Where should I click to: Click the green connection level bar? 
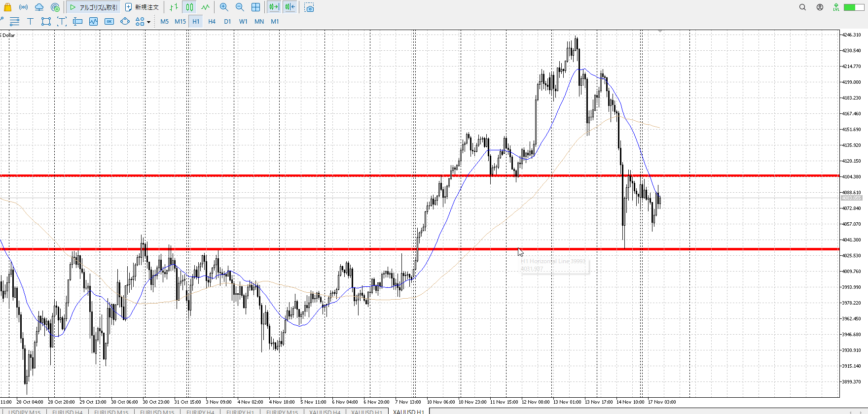[x=850, y=7]
